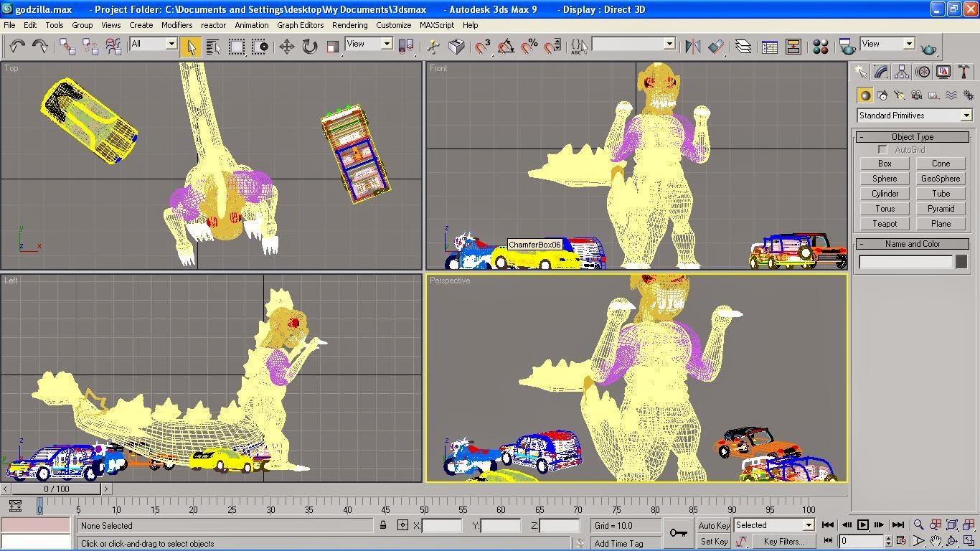Click the current frame spinner arrows

[888, 541]
